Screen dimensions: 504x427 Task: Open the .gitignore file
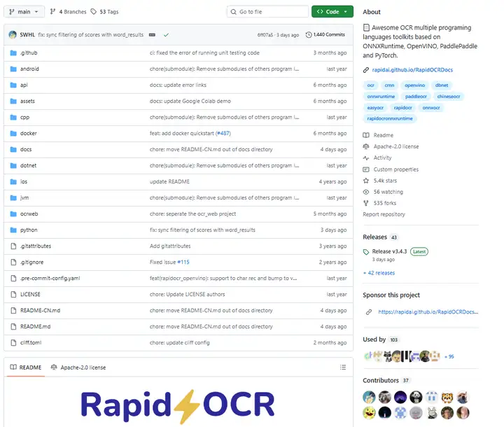tap(31, 262)
